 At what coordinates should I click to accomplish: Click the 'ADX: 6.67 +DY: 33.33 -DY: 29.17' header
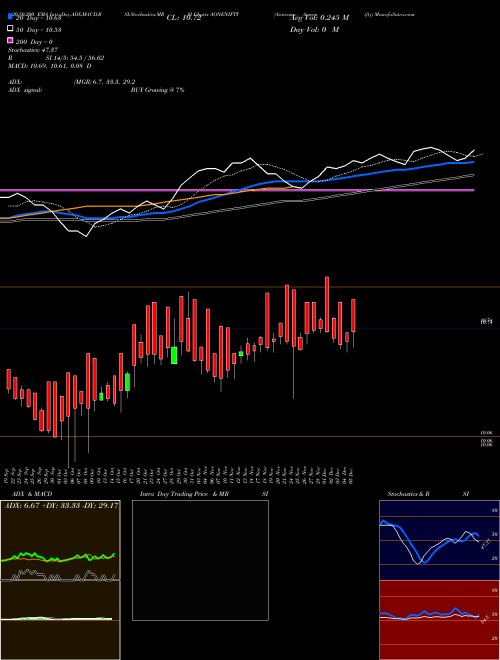click(x=61, y=506)
